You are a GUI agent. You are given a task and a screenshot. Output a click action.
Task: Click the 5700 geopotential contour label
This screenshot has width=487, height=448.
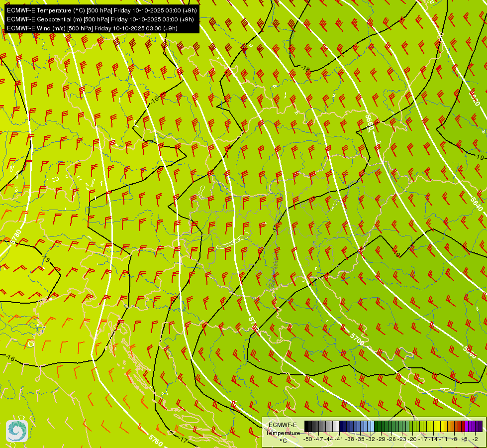click(x=357, y=339)
